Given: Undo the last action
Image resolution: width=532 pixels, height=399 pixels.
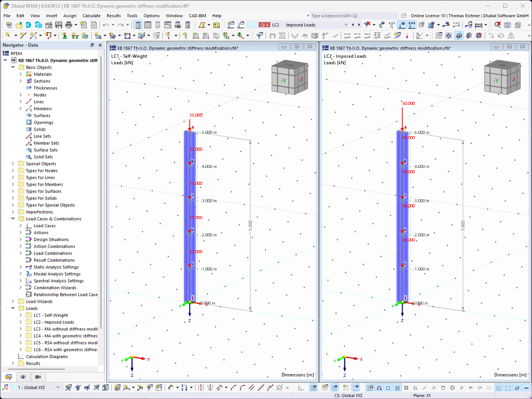Looking at the screenshot, I should 106,25.
